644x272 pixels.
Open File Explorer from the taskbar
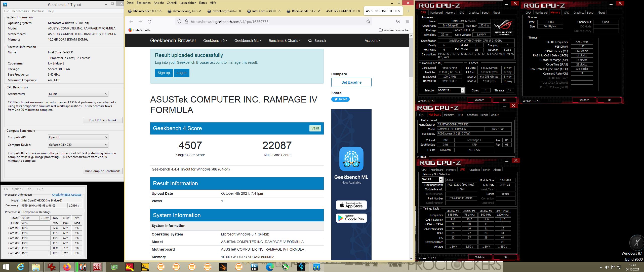(x=36, y=267)
